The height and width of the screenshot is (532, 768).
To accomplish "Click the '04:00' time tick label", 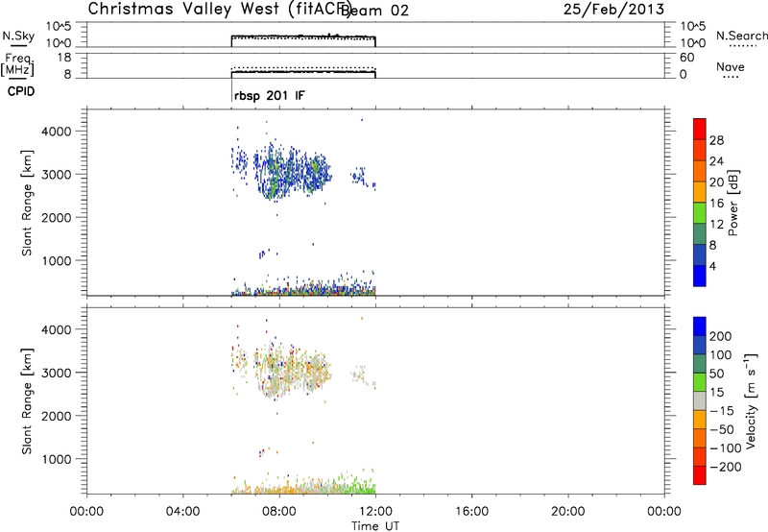I will 182,512.
